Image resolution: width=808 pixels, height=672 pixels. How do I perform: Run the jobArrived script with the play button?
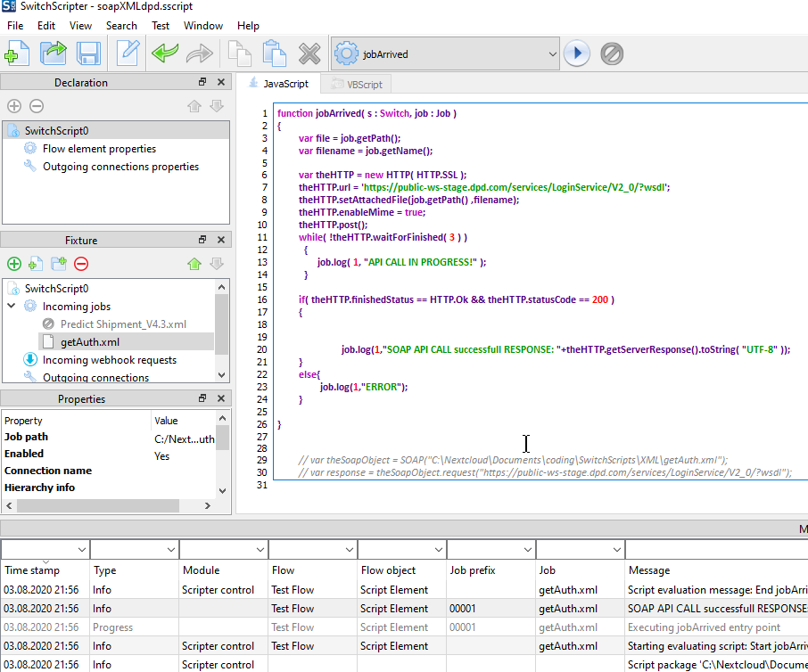(x=576, y=53)
